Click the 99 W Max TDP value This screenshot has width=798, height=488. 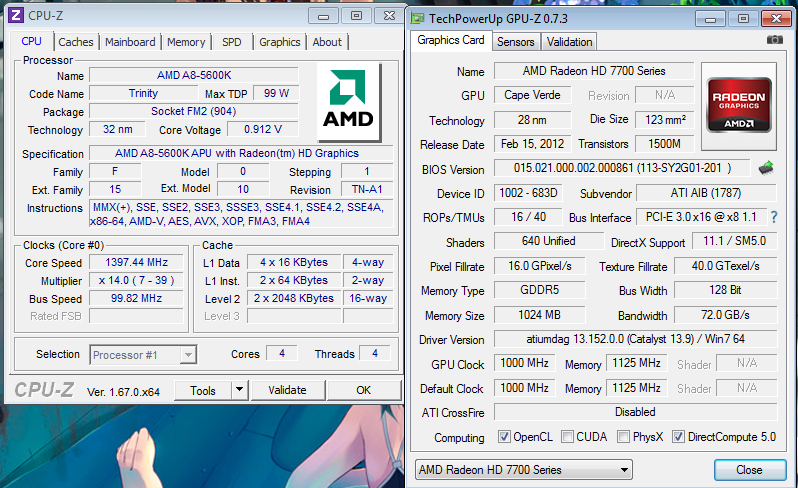pos(276,93)
